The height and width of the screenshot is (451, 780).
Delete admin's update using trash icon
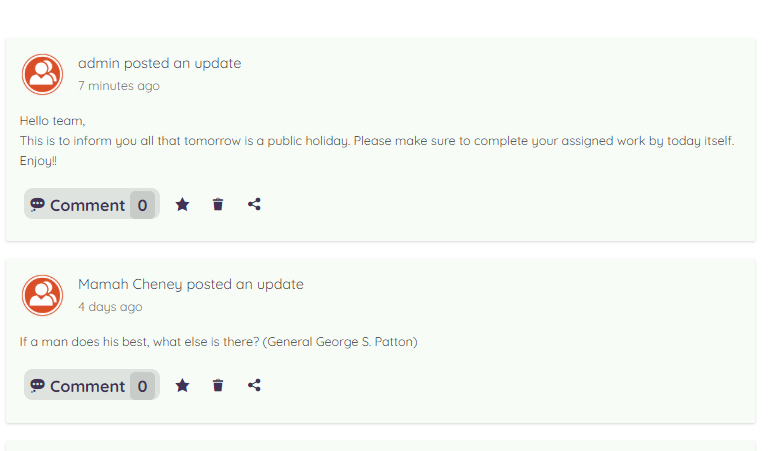pyautogui.click(x=218, y=204)
